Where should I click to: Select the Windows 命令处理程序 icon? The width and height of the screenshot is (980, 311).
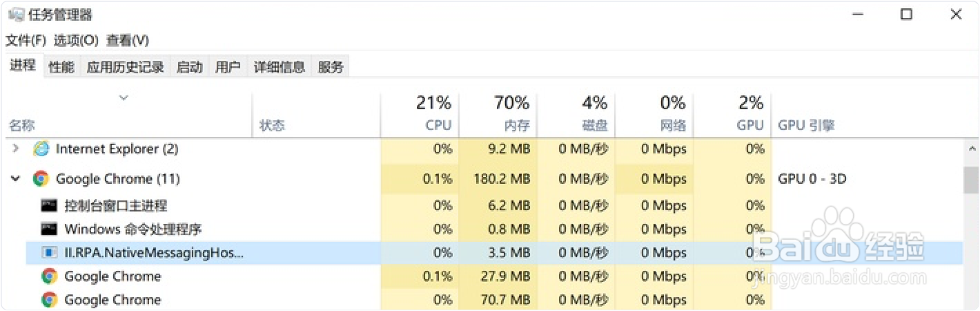[x=49, y=229]
